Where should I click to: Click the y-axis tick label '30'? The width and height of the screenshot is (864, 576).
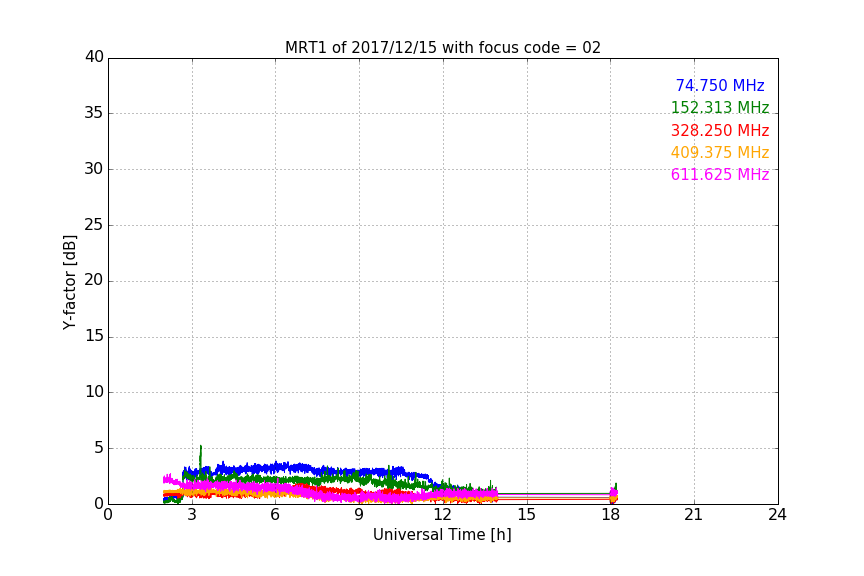pyautogui.click(x=94, y=169)
